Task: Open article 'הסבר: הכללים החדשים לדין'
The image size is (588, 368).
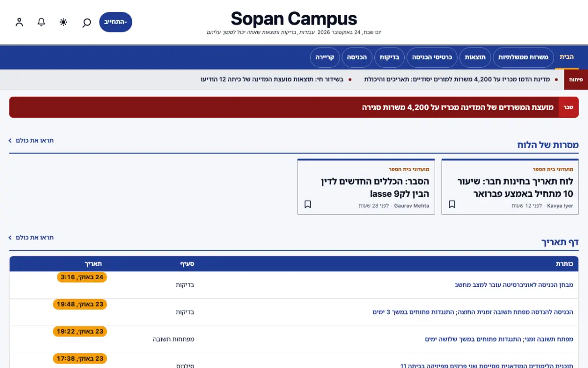Action: [375, 187]
